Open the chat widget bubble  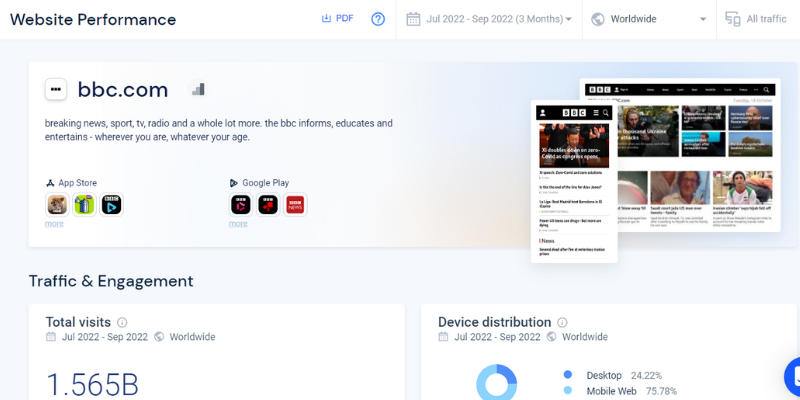tap(792, 377)
